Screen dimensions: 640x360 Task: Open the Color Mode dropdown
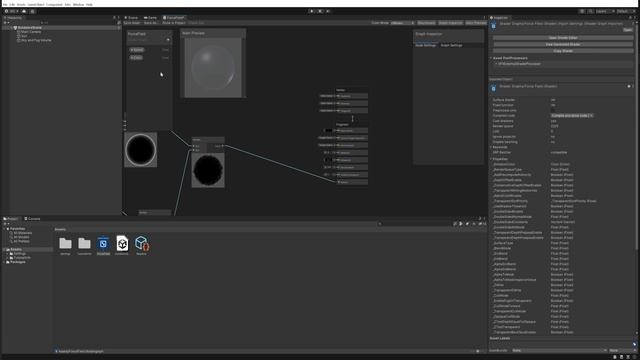click(x=402, y=23)
